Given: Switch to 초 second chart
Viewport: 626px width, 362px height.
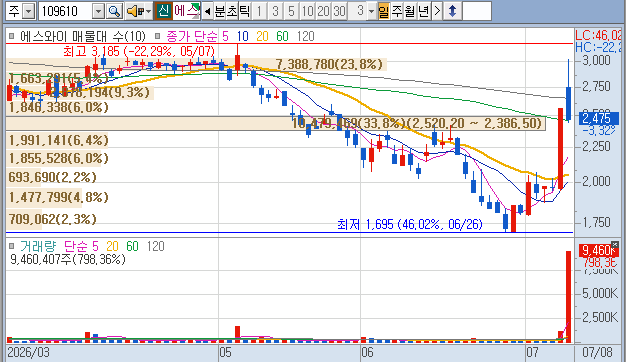Looking at the screenshot, I should pos(232,11).
